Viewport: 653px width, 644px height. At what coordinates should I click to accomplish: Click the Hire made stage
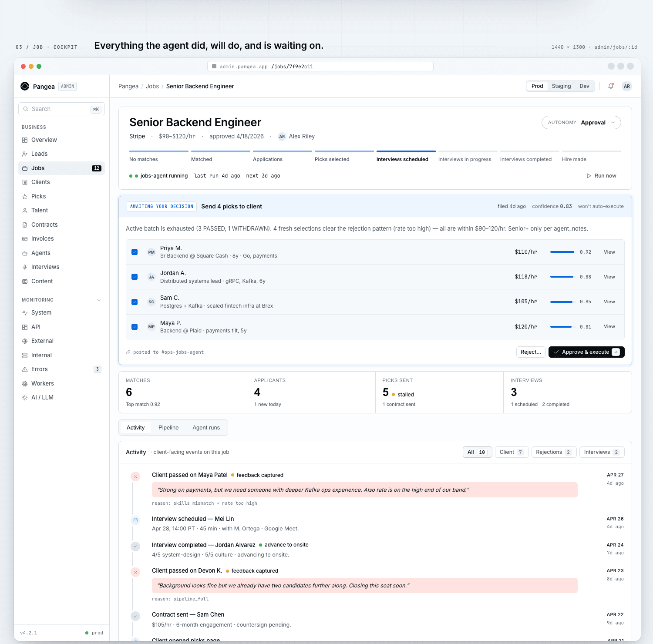click(x=591, y=157)
